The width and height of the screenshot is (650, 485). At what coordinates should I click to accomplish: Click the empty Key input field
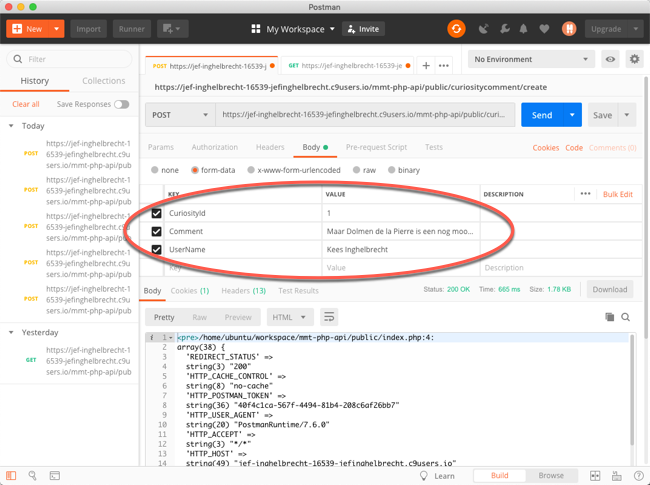243,268
